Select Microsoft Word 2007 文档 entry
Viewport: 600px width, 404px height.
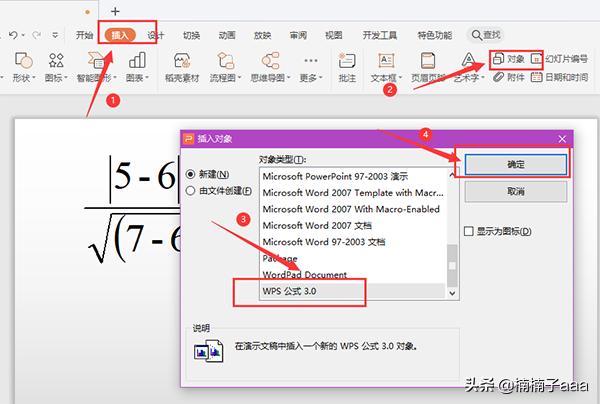tap(352, 226)
